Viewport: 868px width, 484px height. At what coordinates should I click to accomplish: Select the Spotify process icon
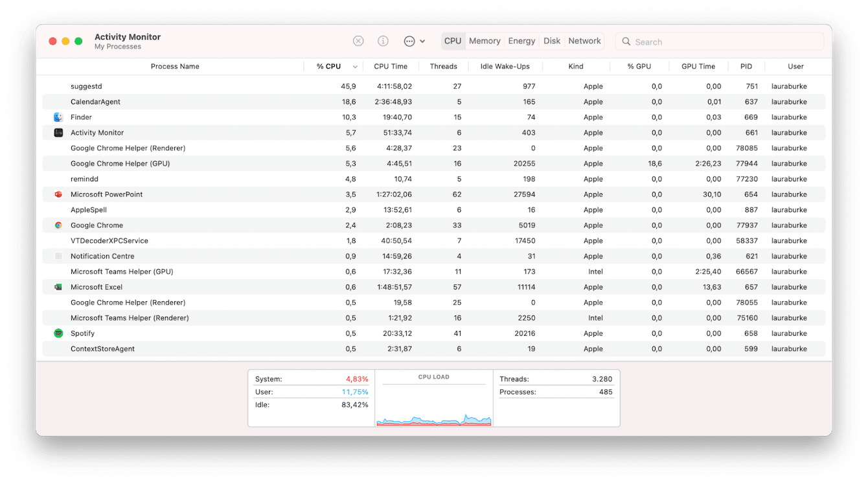[58, 333]
